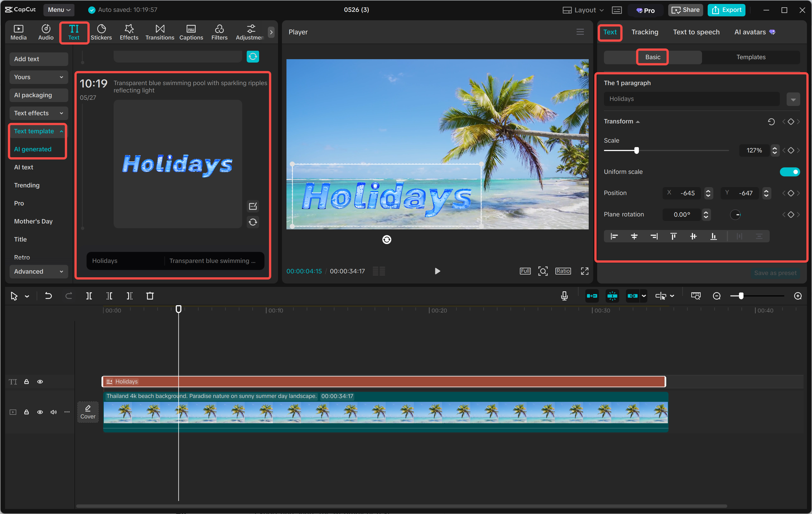Click the Export button

pyautogui.click(x=726, y=10)
